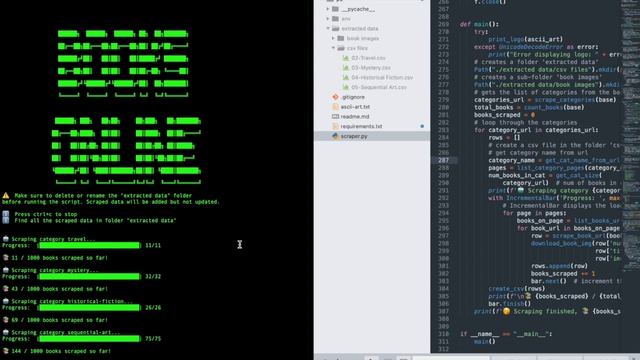The width and height of the screenshot is (640, 360).
Task: Click 'Find all the scraped data' terminal line
Action: point(95,220)
